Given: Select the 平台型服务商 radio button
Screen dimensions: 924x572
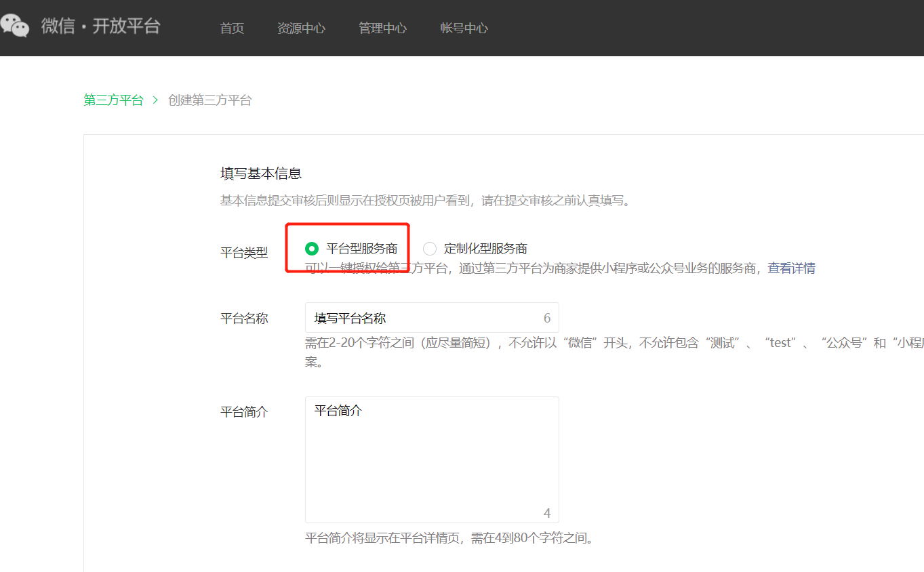Looking at the screenshot, I should 312,249.
